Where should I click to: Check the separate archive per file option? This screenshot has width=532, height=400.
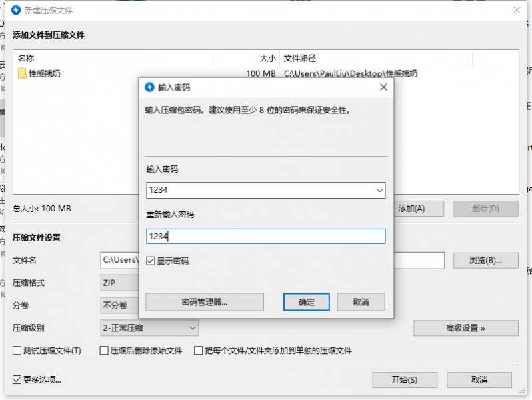(199, 351)
